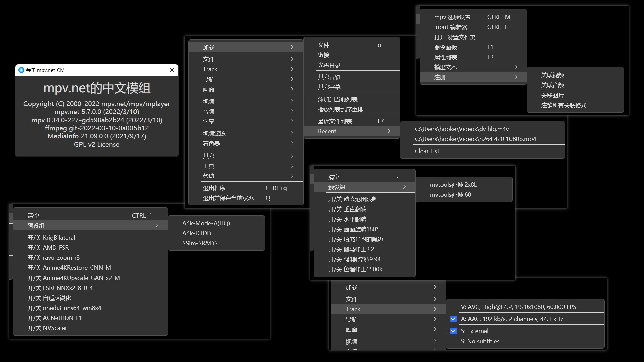This screenshot has height=362, width=644.
Task: Toggle 开/关 伽马修正2.2
Action: point(365,249)
